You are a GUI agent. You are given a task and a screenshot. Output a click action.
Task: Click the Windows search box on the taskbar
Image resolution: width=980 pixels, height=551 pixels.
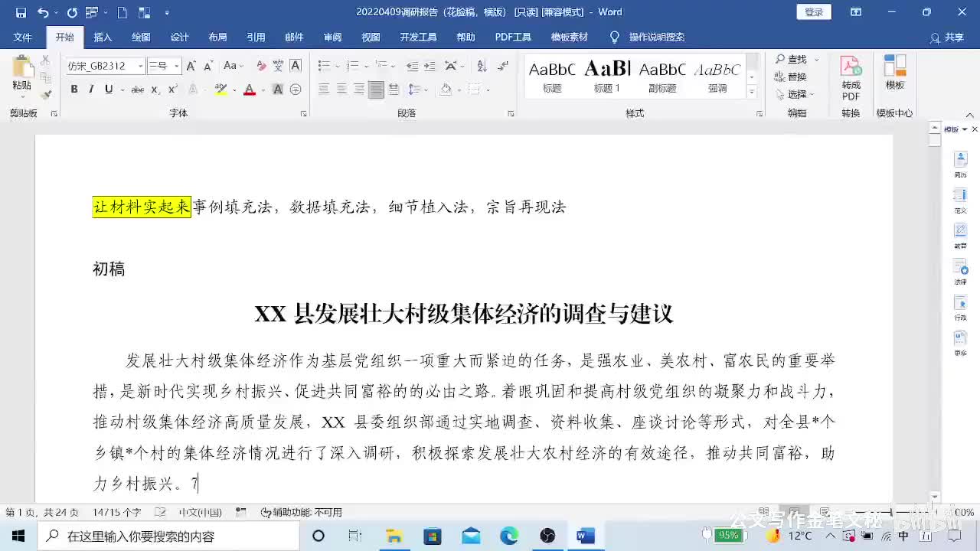point(168,536)
